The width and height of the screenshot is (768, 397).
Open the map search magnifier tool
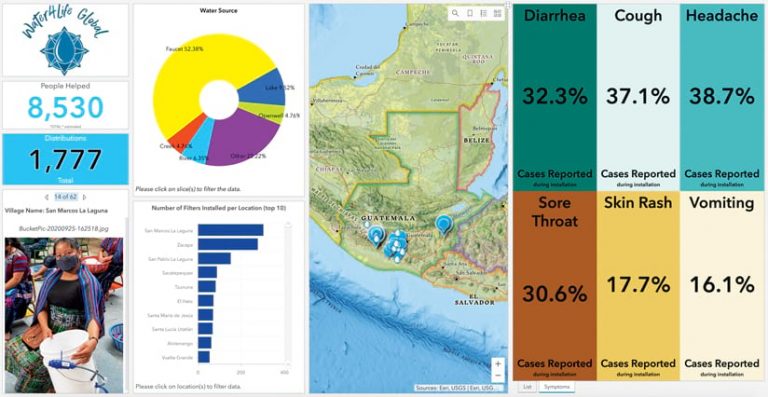456,13
